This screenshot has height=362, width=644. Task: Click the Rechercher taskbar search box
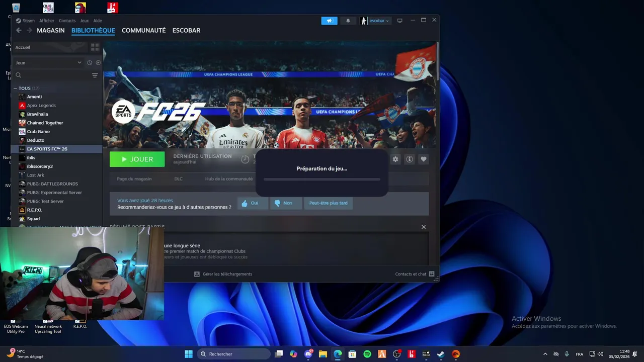[x=234, y=354]
